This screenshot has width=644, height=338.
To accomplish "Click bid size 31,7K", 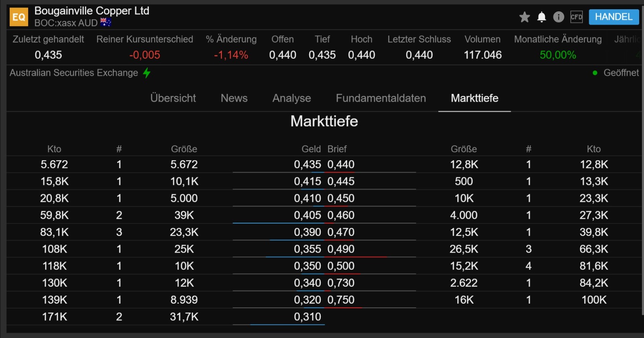I will pos(184,317).
